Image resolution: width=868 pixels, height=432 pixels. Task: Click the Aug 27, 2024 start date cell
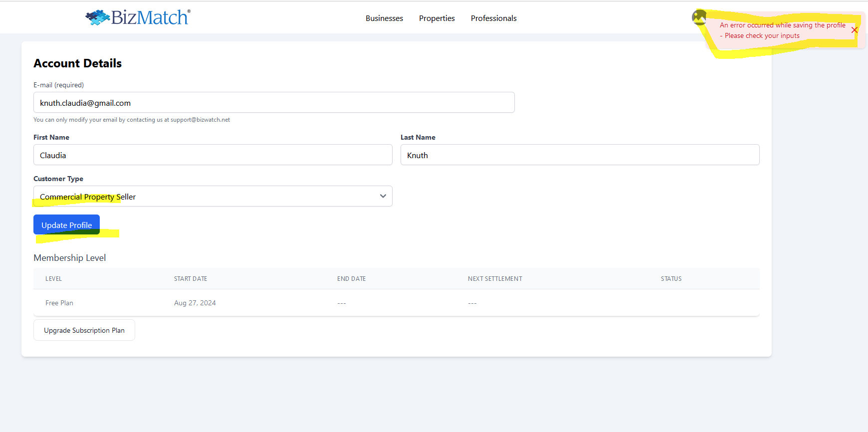click(x=195, y=303)
